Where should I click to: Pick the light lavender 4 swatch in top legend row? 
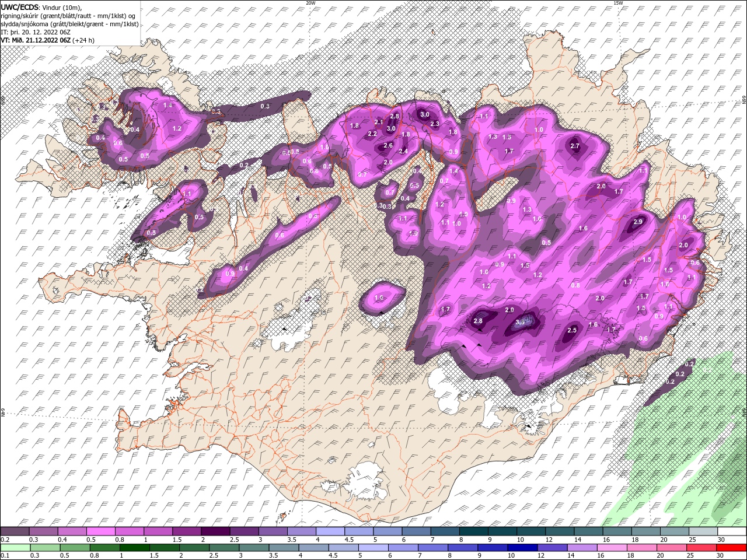coord(331,532)
